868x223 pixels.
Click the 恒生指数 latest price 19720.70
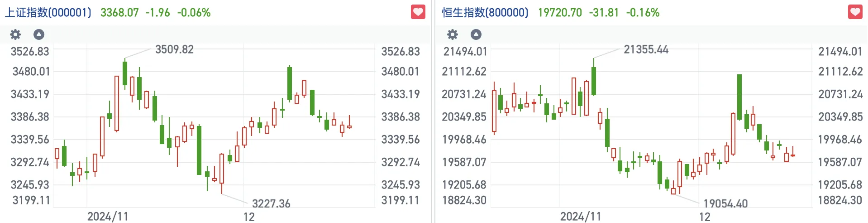tap(560, 12)
